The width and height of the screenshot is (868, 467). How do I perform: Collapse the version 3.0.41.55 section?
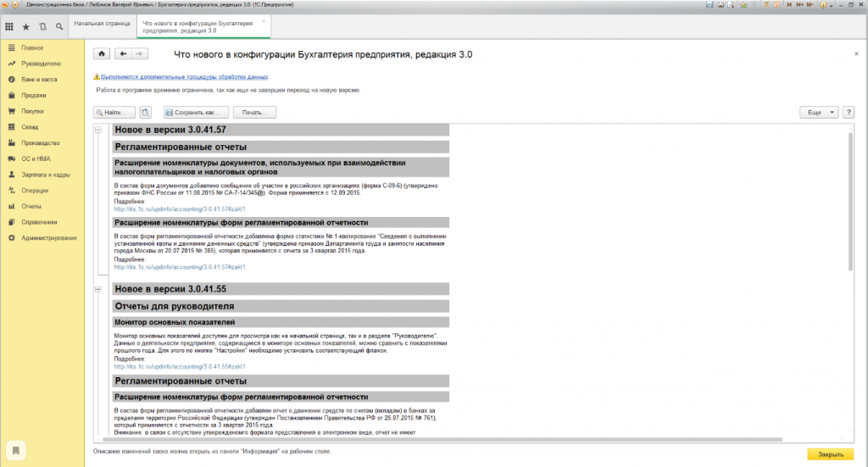click(98, 289)
